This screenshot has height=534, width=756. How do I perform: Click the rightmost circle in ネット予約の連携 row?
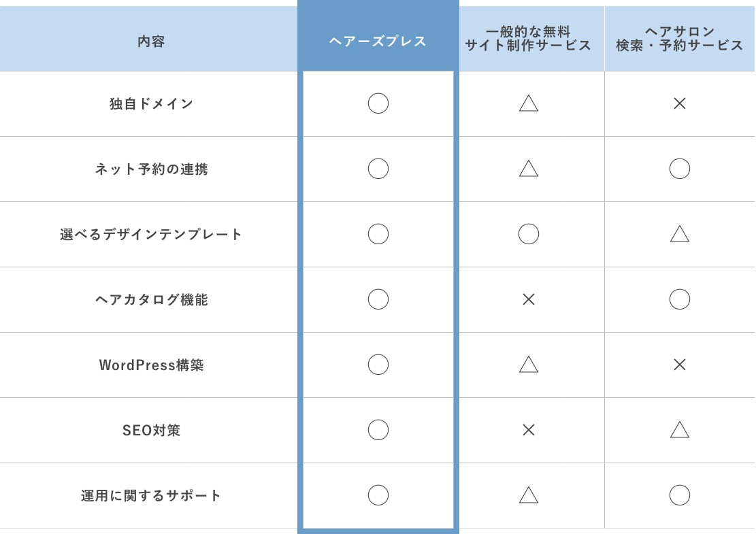[x=679, y=169]
